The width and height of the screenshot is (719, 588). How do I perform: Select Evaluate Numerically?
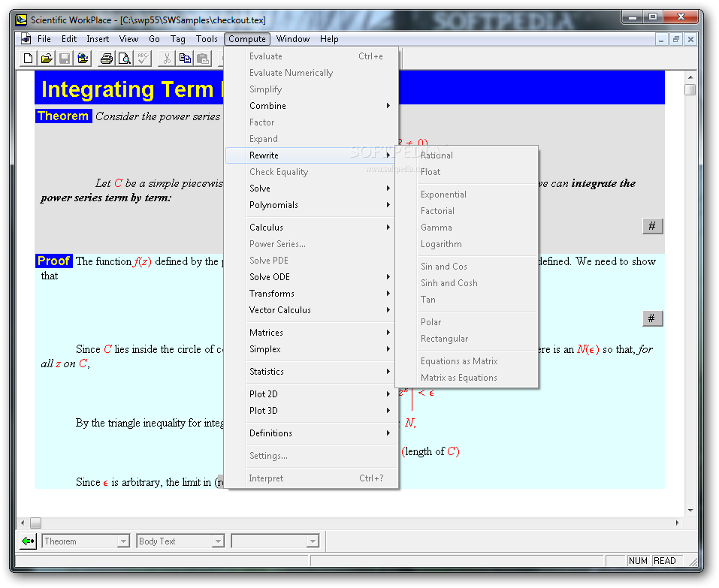click(311, 73)
